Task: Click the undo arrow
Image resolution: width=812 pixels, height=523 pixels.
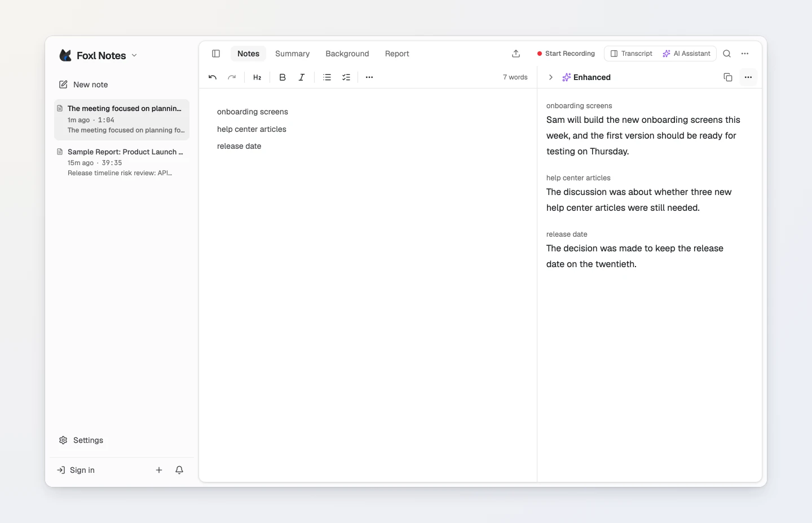Action: click(x=213, y=77)
